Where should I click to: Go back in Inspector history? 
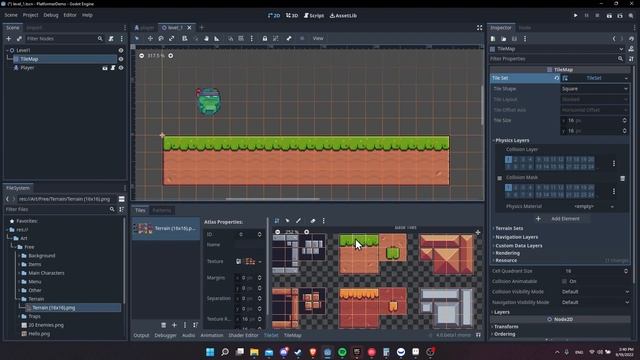(614, 39)
